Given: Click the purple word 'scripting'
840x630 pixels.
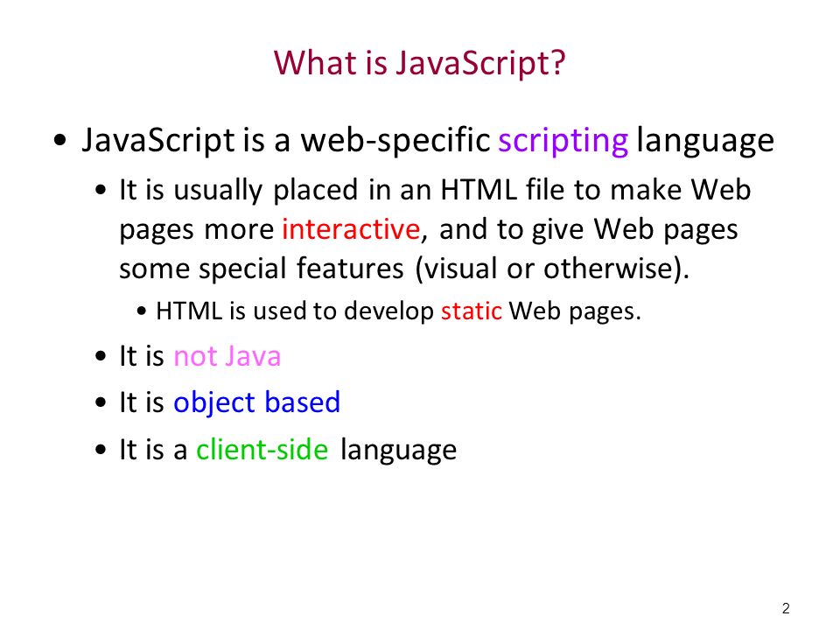Looking at the screenshot, I should coord(563,141).
